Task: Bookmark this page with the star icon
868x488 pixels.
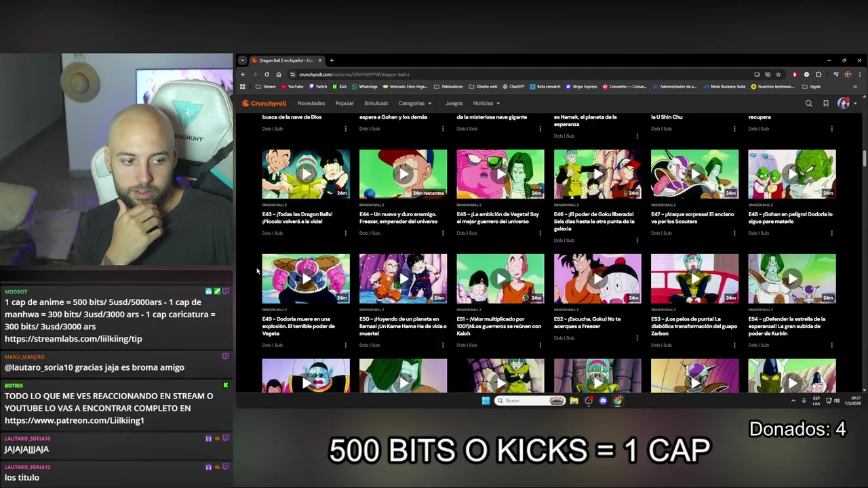Action: tap(778, 75)
